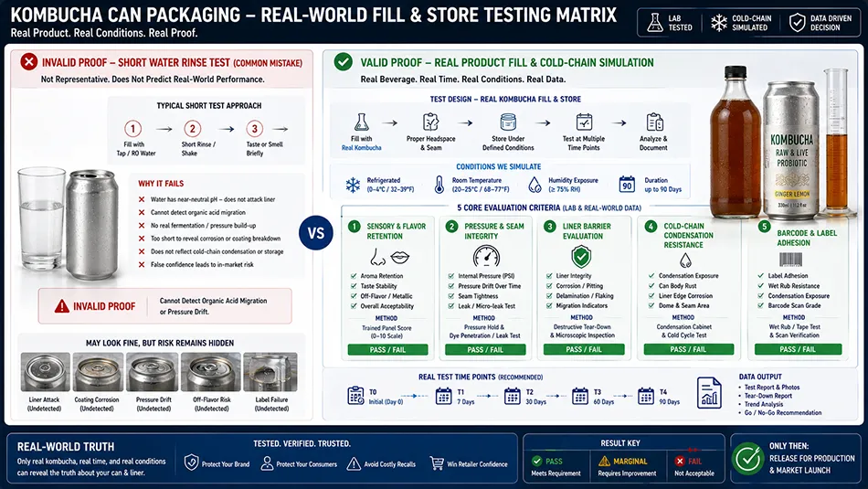Click the T2 30 Days calendar icon
The width and height of the screenshot is (868, 489).
(x=512, y=396)
